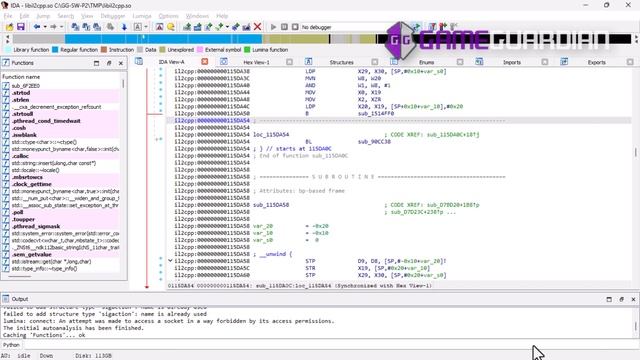Click the Regular function legend swatch
This screenshot has width=640, height=360.
pyautogui.click(x=55, y=50)
